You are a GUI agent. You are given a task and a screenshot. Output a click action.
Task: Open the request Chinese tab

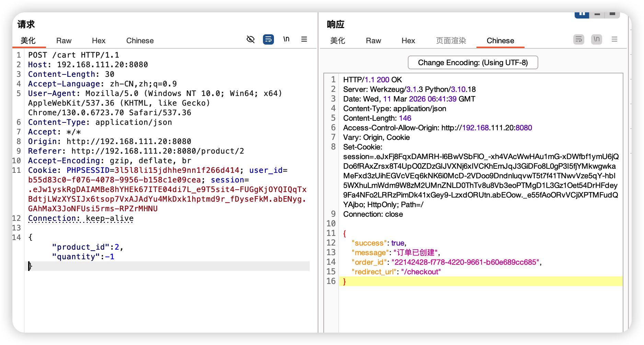140,41
